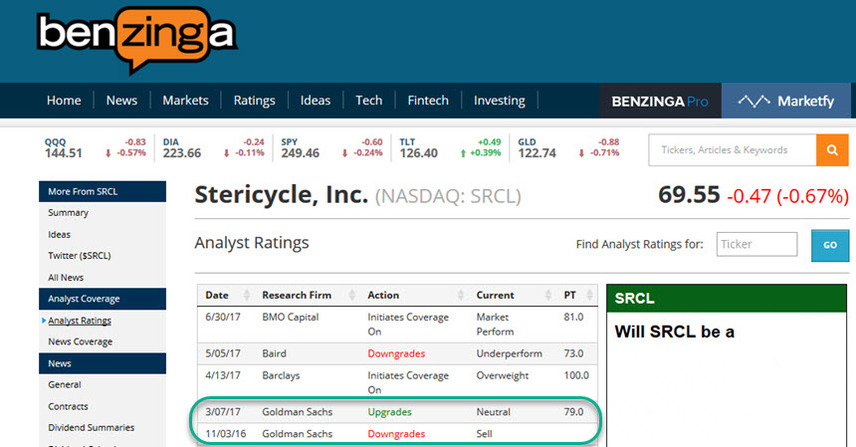Open the Home nav item

tap(64, 100)
